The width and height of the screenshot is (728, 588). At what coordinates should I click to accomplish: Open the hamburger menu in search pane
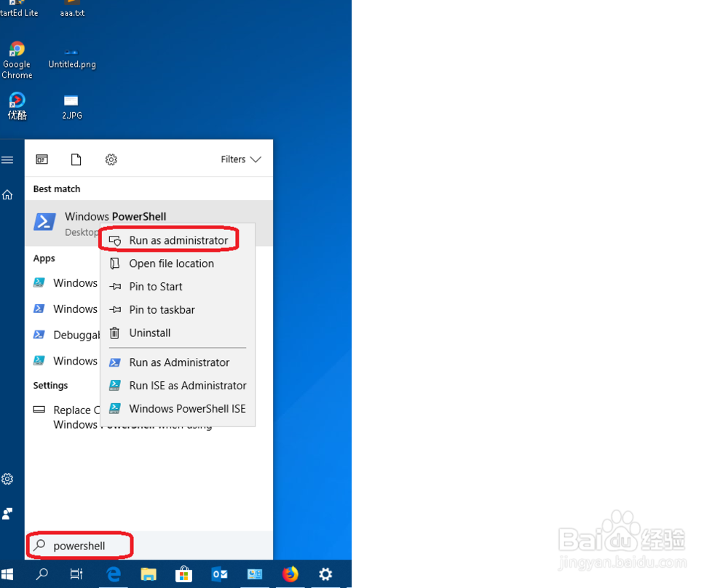coord(7,160)
